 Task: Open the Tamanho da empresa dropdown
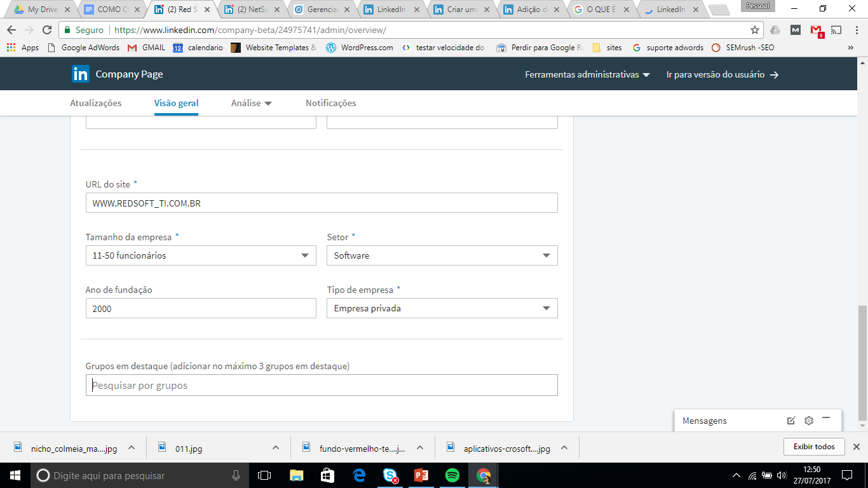coord(201,255)
